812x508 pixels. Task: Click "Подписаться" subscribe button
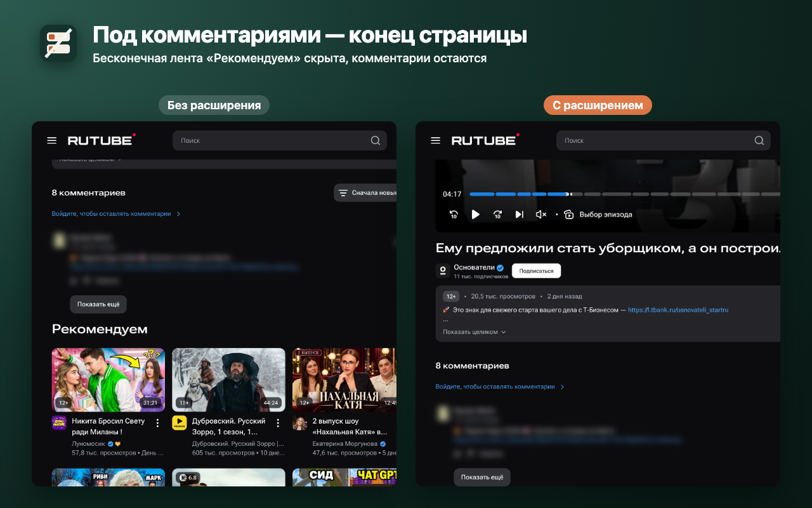click(x=536, y=271)
